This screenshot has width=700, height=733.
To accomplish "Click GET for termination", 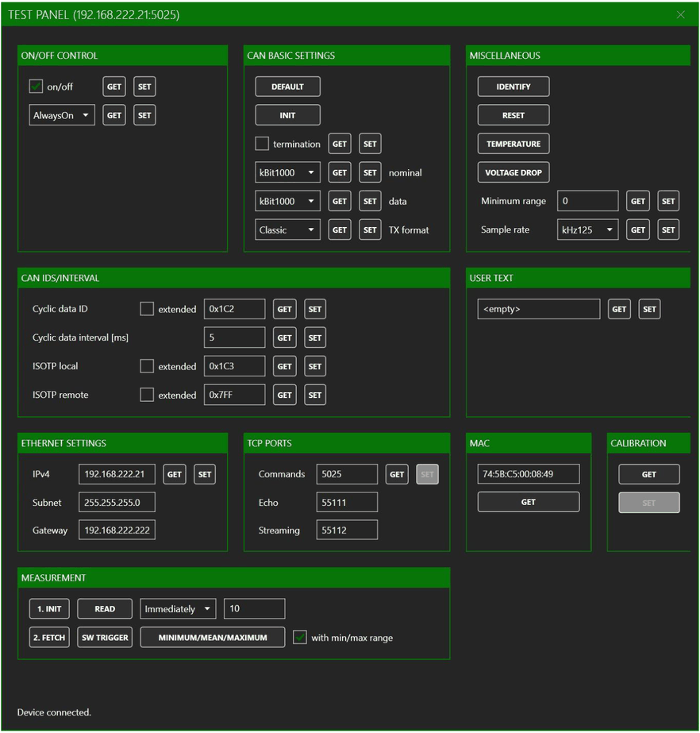I will pos(339,144).
